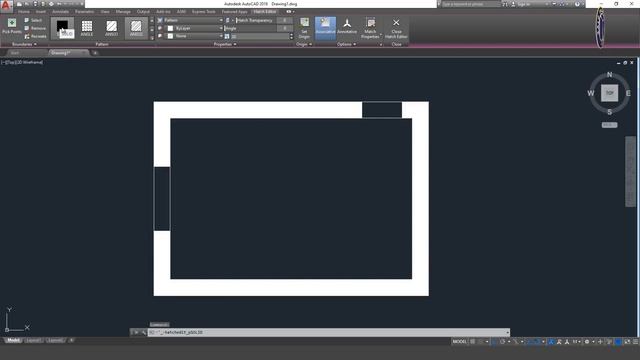Image resolution: width=640 pixels, height=360 pixels.
Task: Click the Pick Points boundary tool
Action: pos(12,26)
